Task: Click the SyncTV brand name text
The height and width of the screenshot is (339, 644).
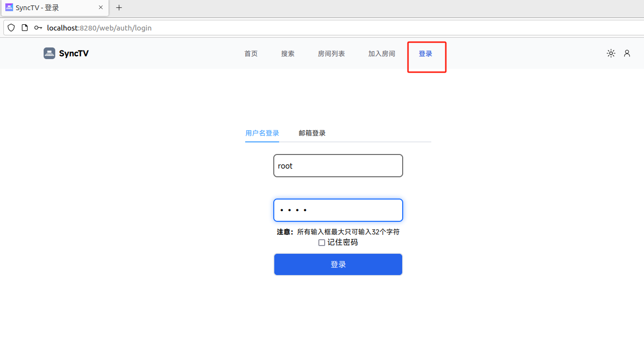Action: point(74,53)
